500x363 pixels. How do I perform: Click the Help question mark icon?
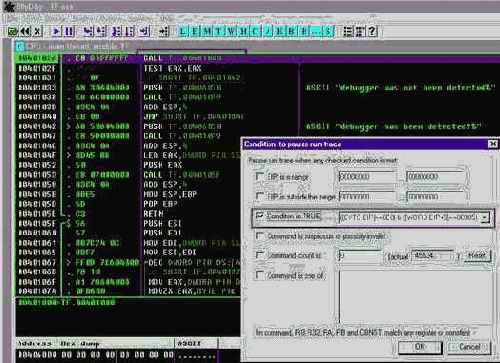372,32
